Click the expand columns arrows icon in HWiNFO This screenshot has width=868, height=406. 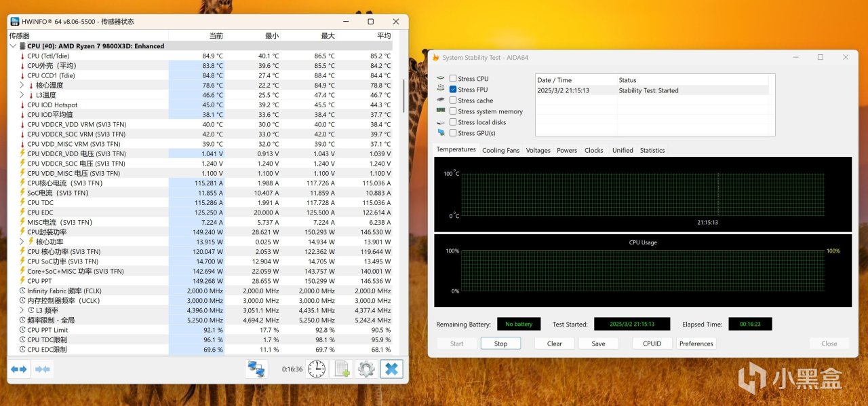pyautogui.click(x=19, y=369)
